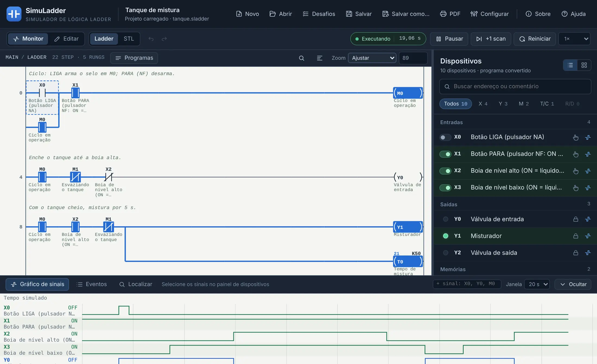
Task: Collapse signal panel with Ocultar
Action: [x=573, y=284]
